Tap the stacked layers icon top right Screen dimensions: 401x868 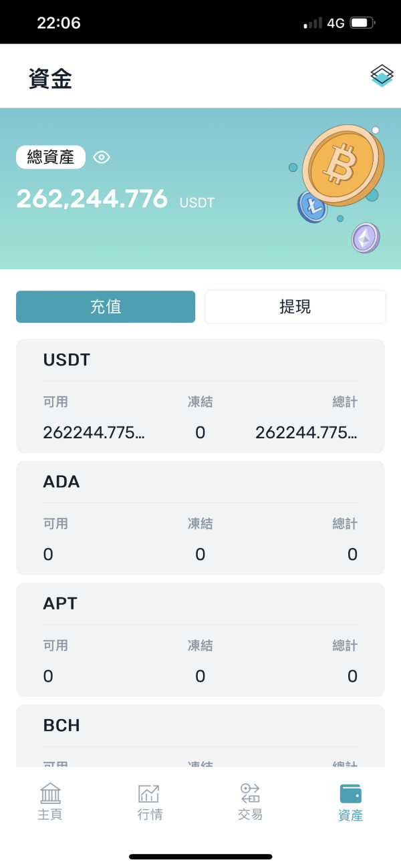point(382,76)
